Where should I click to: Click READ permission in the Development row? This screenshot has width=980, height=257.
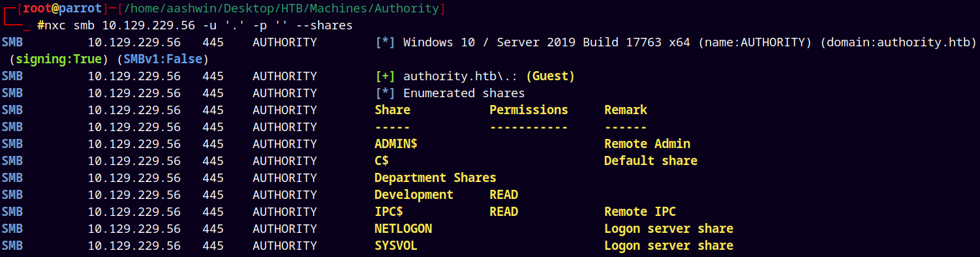pyautogui.click(x=504, y=195)
